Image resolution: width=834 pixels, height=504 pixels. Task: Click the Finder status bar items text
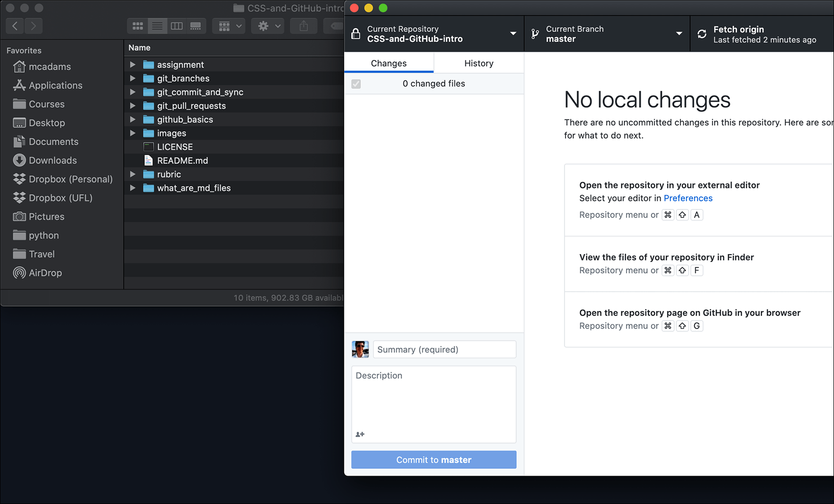coord(289,298)
